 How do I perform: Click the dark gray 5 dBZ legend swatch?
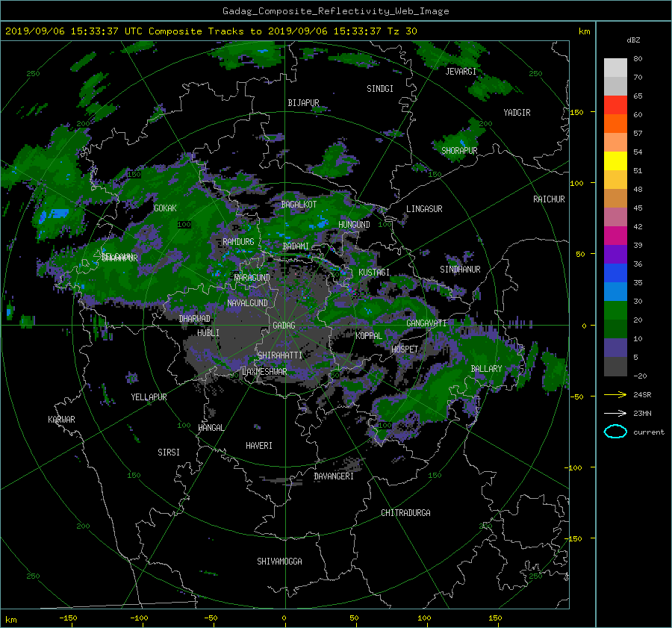click(x=615, y=366)
